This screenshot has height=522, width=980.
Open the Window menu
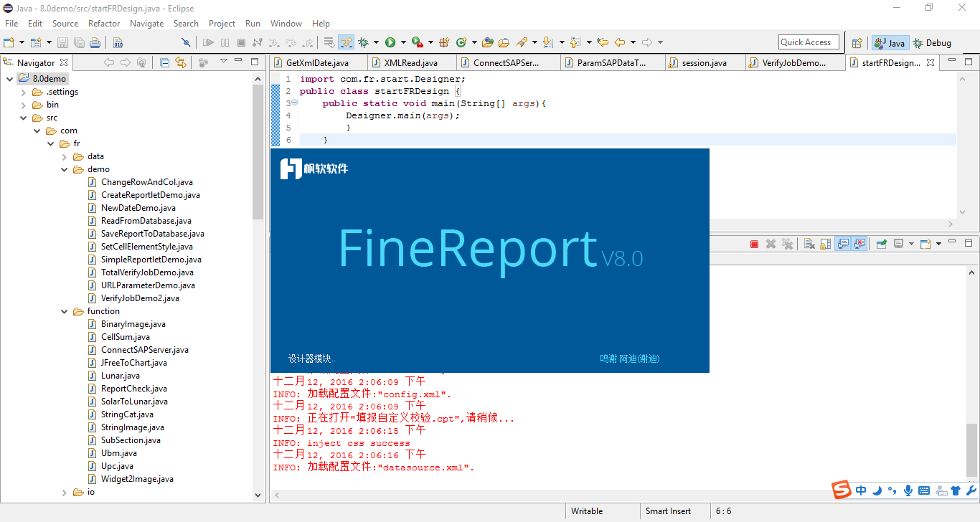(286, 24)
